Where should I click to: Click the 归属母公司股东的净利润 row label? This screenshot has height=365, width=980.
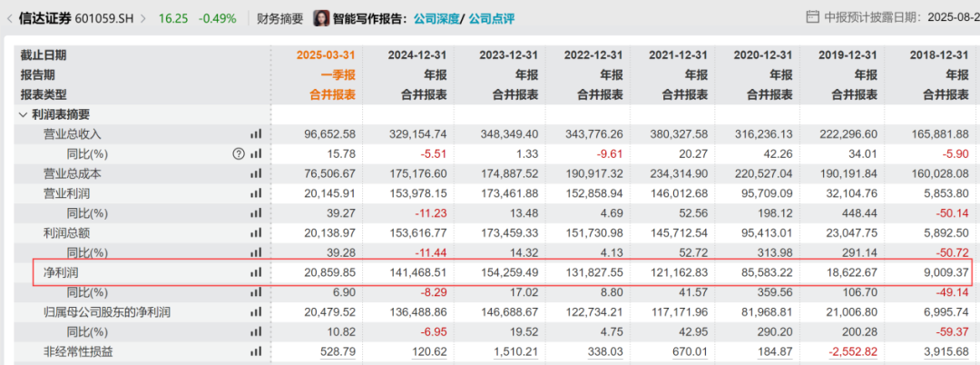click(x=106, y=312)
